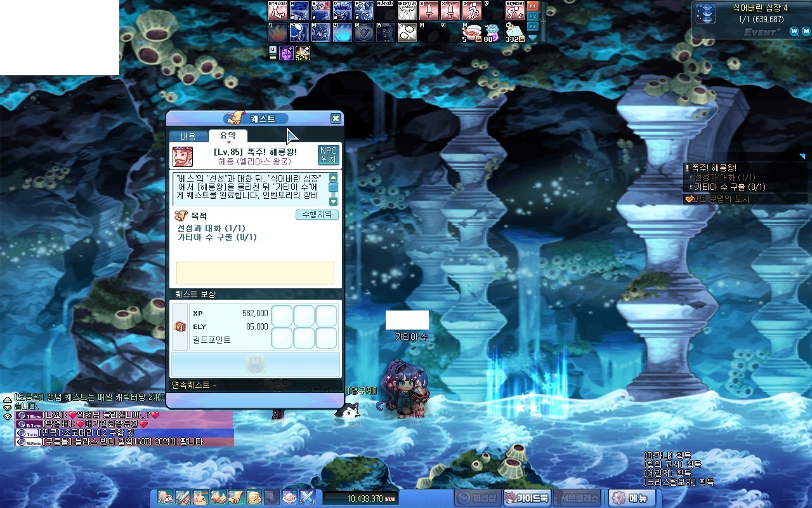The image size is (812, 508).
Task: Use the flexing body skill on SHIFT(L)
Action: [x=407, y=11]
